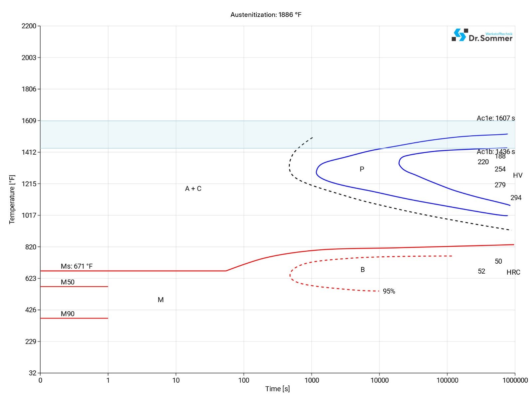Image resolution: width=532 pixels, height=399 pixels.
Task: Click the Ac1b: 1436 s annotation
Action: point(495,152)
